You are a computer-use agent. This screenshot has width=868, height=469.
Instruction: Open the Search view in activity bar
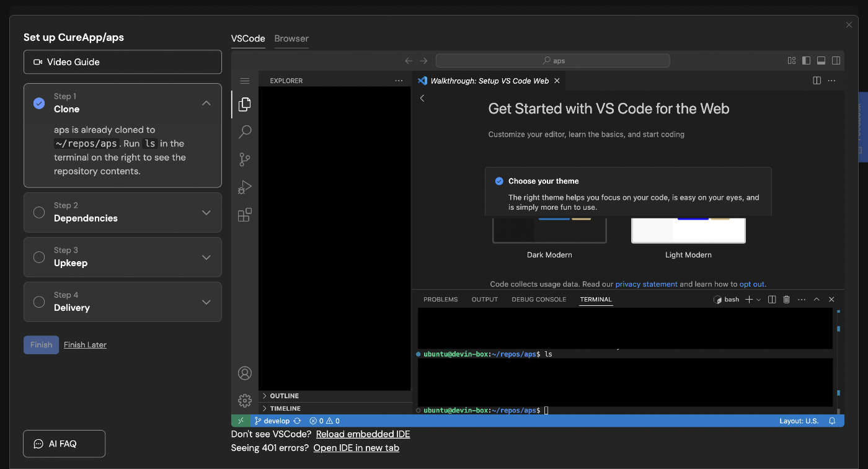point(244,132)
